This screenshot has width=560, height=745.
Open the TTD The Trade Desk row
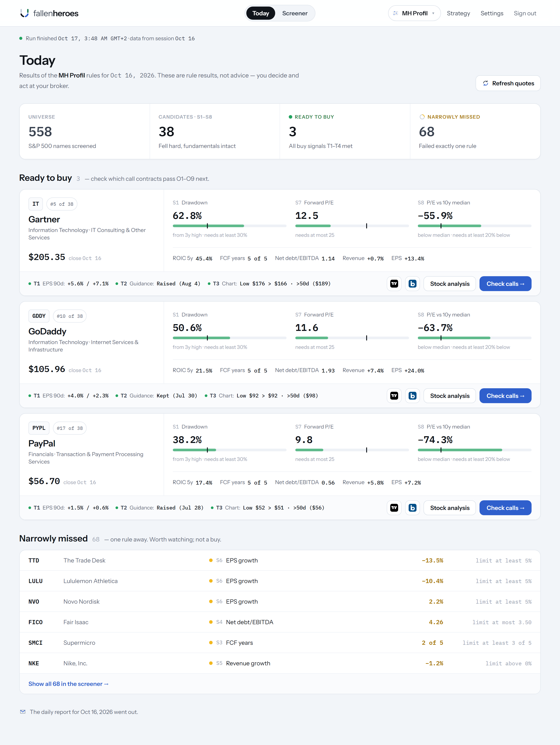[x=280, y=561]
